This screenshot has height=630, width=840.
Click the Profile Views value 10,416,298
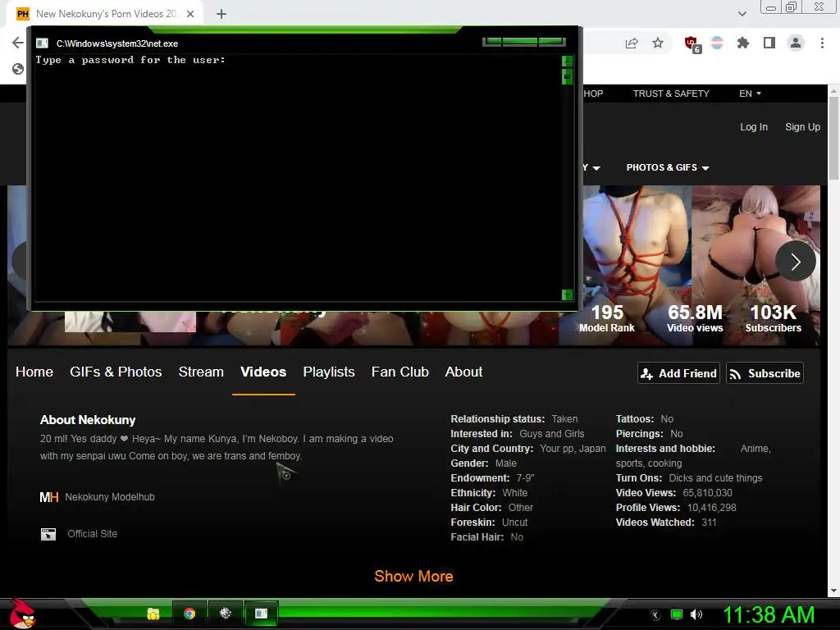(711, 508)
